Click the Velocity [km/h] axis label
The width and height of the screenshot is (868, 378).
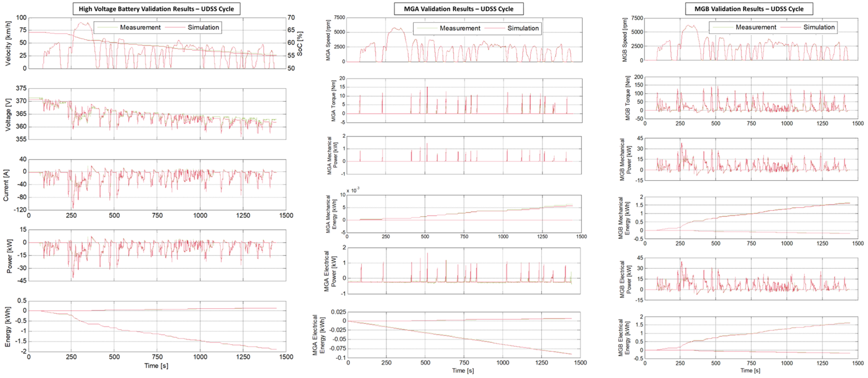tap(8, 43)
